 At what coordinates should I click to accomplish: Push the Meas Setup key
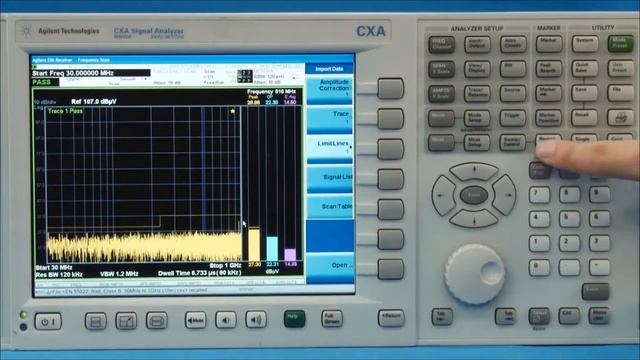[x=477, y=143]
